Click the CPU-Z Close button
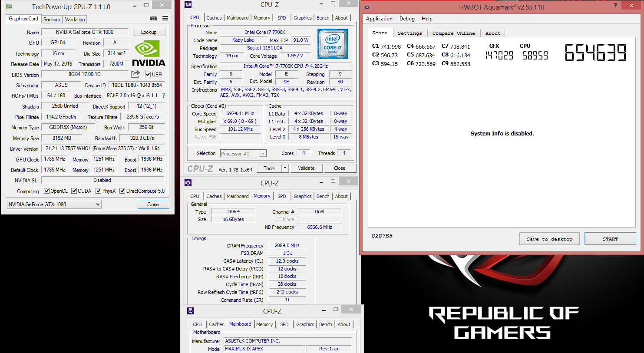644x353 pixels. pyautogui.click(x=340, y=168)
